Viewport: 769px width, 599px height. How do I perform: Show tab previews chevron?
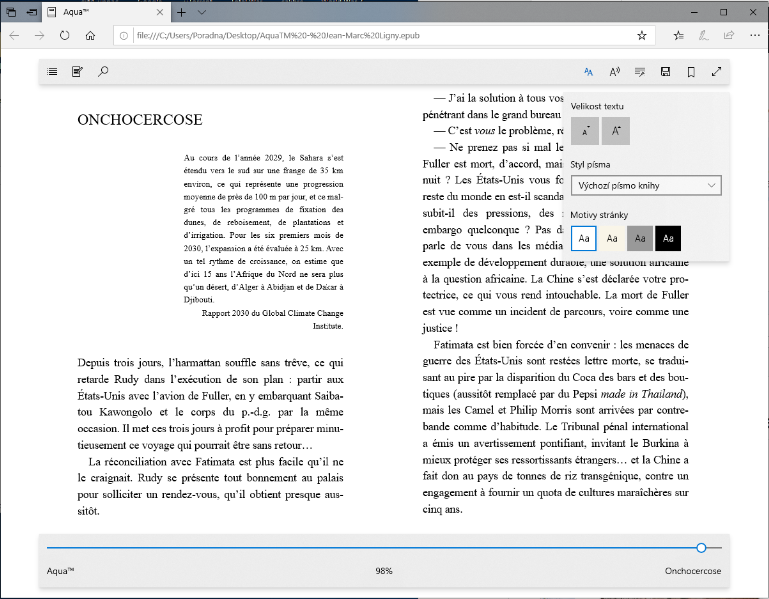[202, 12]
